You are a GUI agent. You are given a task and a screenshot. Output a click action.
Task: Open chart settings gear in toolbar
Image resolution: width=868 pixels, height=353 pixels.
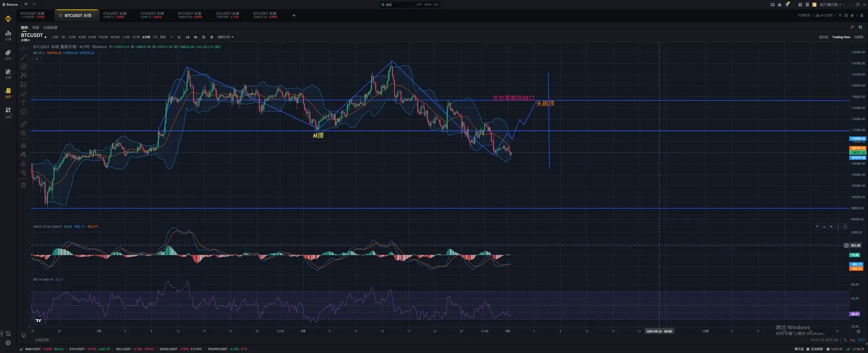tap(212, 37)
